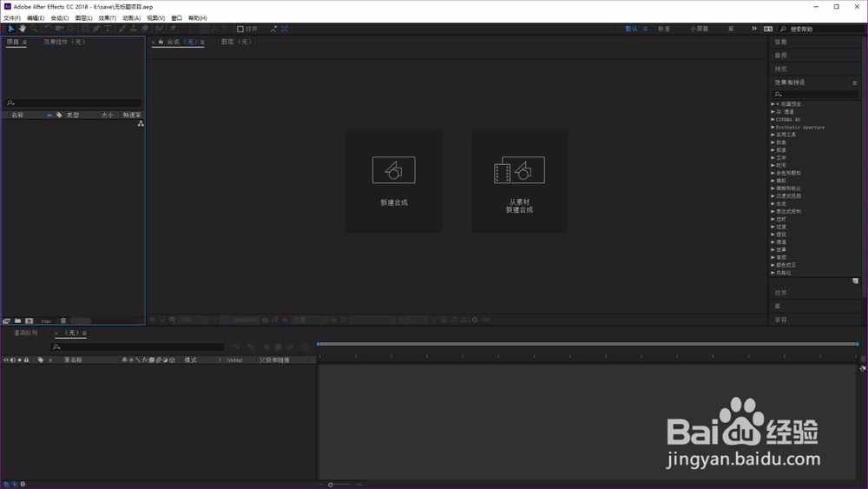
Task: Enable the 对齐 snapping checkbox
Action: click(x=240, y=29)
